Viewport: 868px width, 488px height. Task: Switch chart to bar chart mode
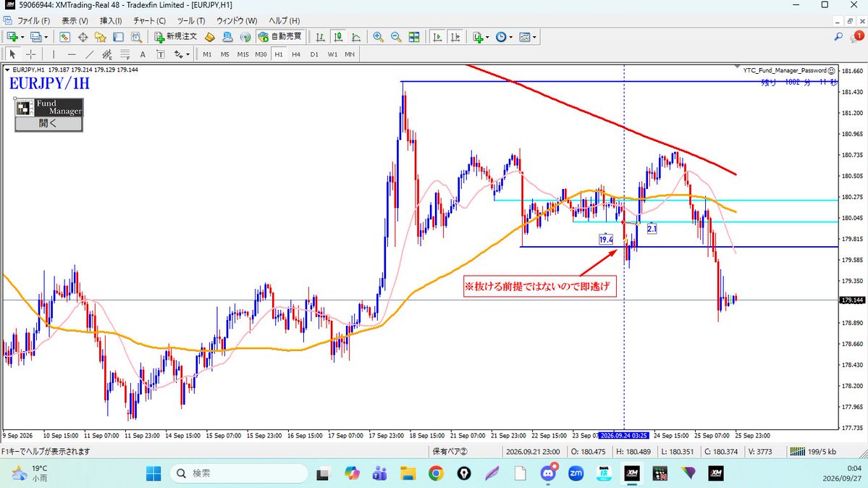(x=320, y=37)
